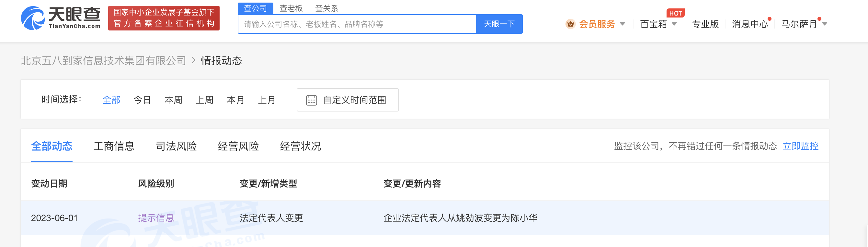The height and width of the screenshot is (247, 868).
Task: Open the 经营状况 tab
Action: coord(301,146)
